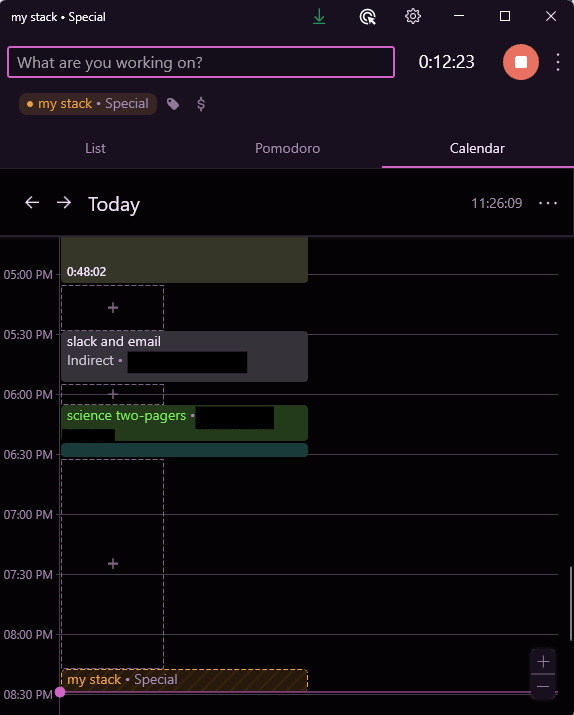The height and width of the screenshot is (715, 574).
Task: Zoom in the calendar with plus button
Action: pos(543,662)
